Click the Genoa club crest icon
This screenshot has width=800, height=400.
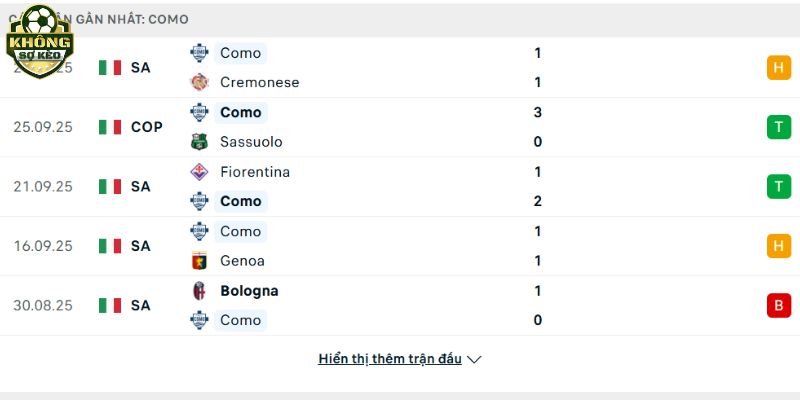click(200, 261)
